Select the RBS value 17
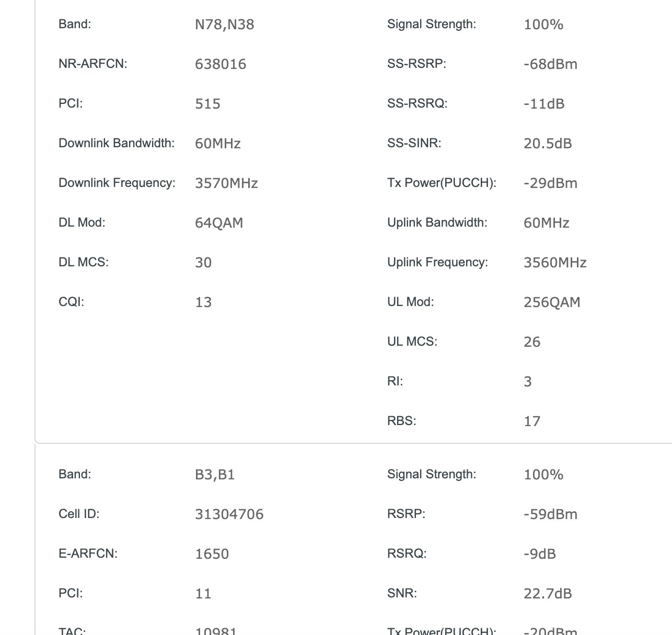The image size is (672, 635). [x=532, y=421]
